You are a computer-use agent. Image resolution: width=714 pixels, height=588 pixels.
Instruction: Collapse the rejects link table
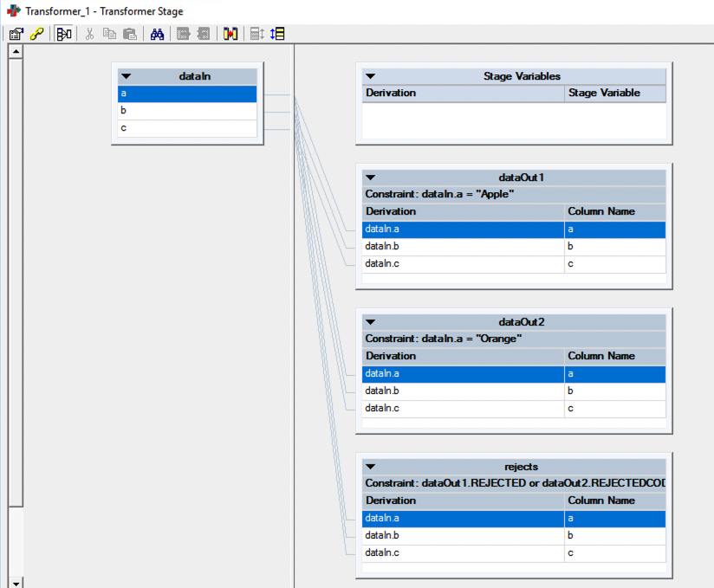371,466
